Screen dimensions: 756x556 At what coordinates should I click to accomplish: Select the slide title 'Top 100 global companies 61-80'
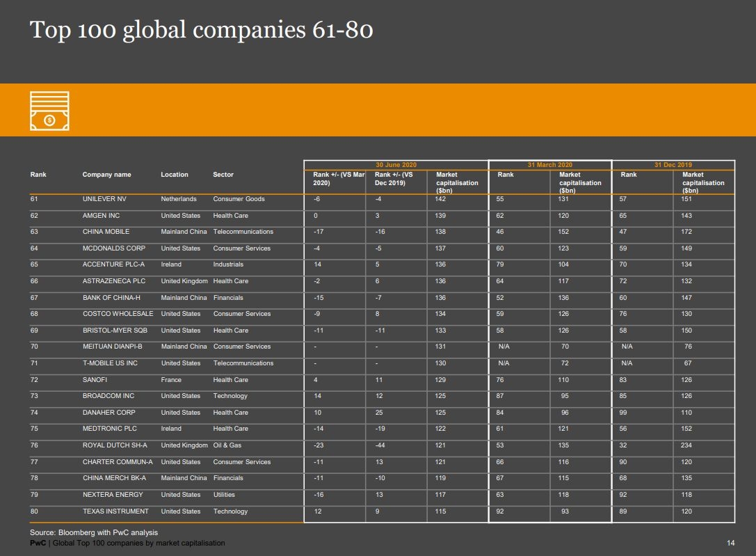[x=201, y=30]
